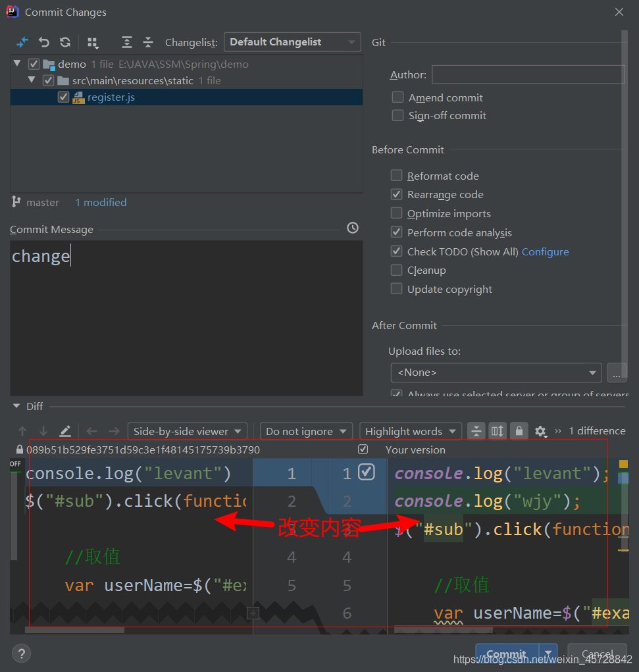Click the Rollback (undo arrow) icon
This screenshot has width=639, height=672.
tap(43, 42)
